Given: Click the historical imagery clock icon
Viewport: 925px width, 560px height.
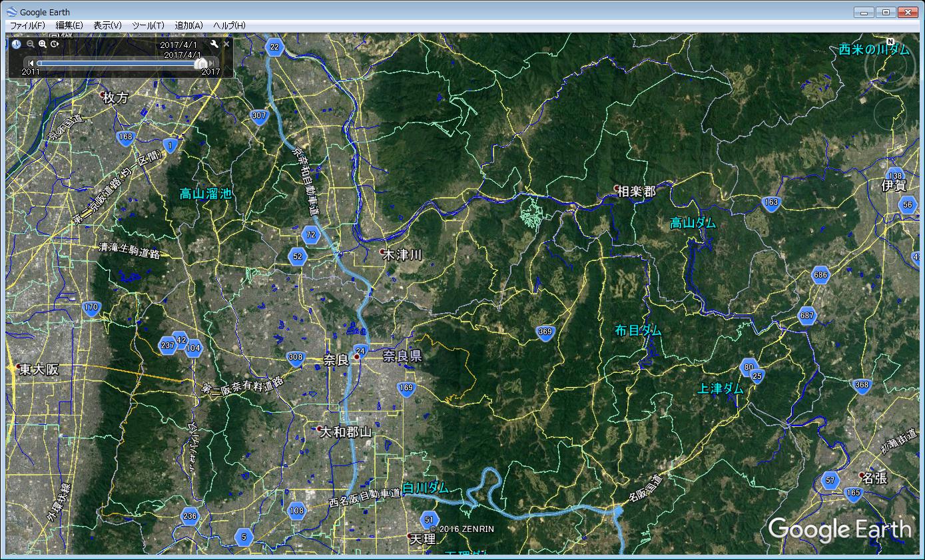Looking at the screenshot, I should pos(16,44).
